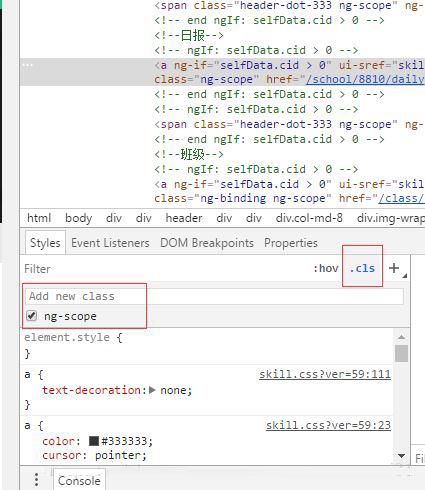Screen dimensions: 425x490
Task: Uncheck the ng-scope class checkbox
Action: [x=32, y=315]
